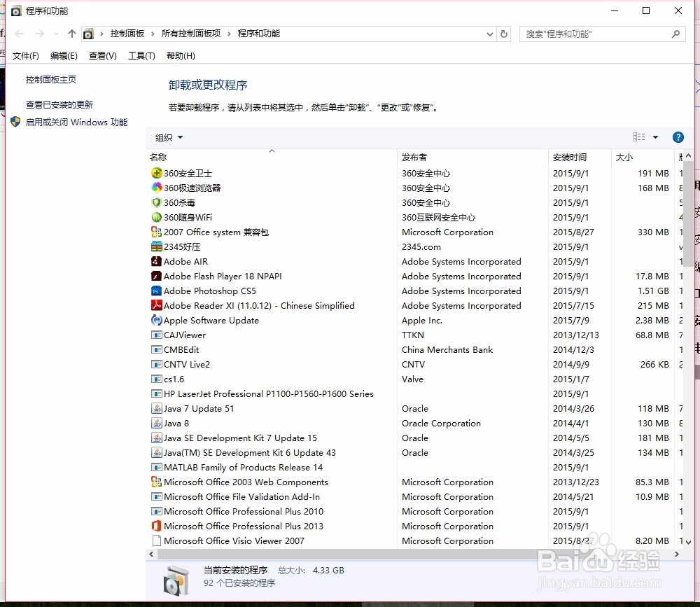Select the cs1.6 program row
Screen dimensions: 700x607
tap(415, 379)
